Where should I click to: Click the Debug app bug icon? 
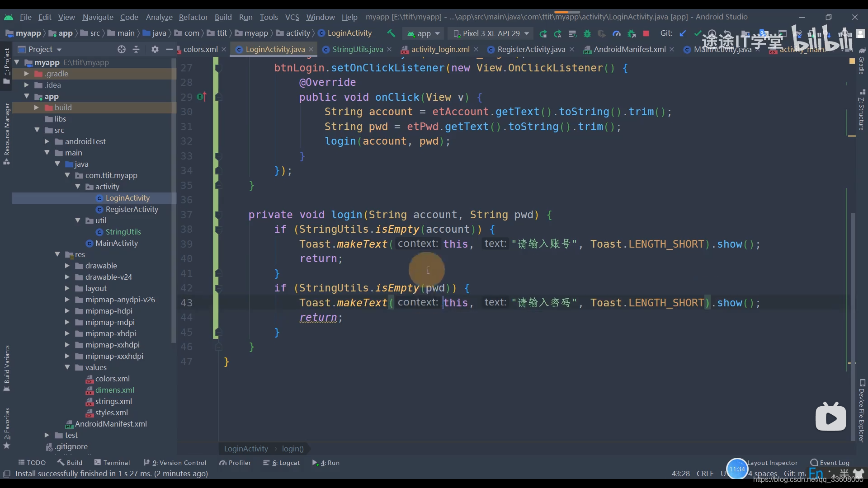coord(587,33)
